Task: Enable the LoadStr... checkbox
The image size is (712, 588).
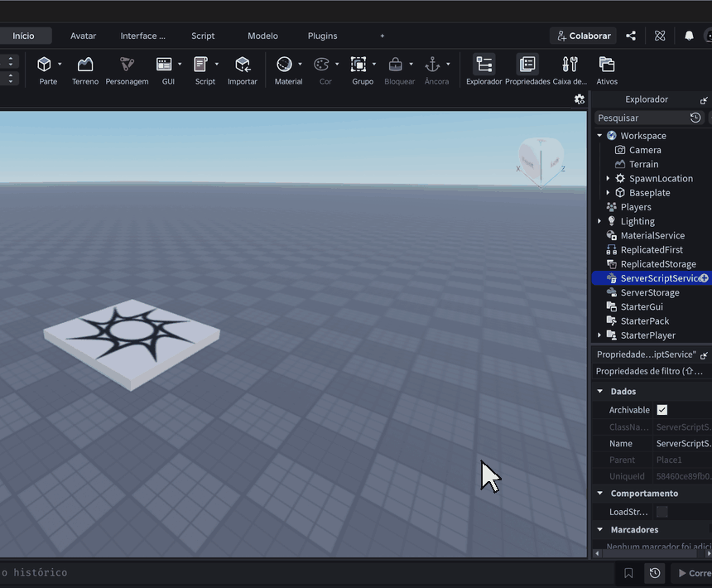Action: (x=662, y=512)
